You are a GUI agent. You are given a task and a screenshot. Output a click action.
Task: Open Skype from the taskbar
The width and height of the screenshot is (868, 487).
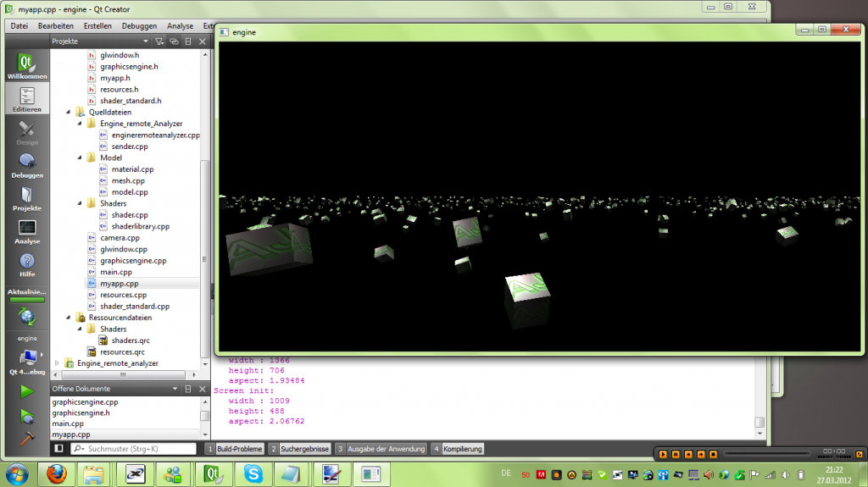click(x=253, y=474)
